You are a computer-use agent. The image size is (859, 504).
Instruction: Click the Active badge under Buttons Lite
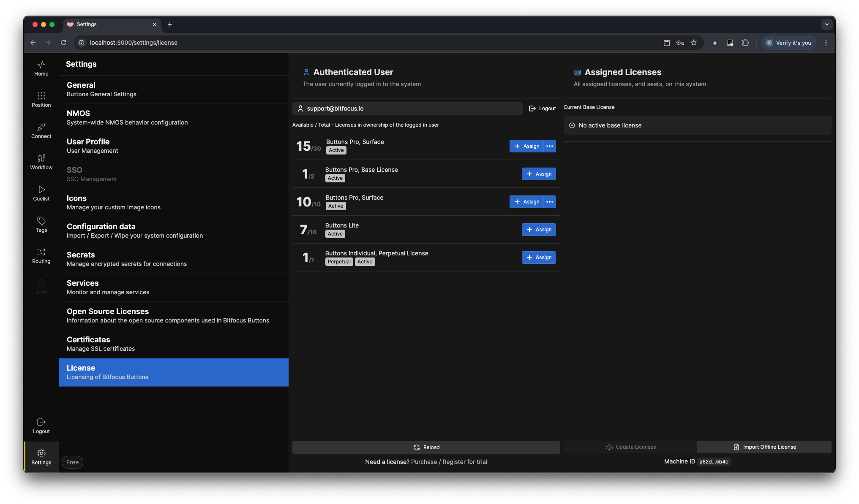point(335,234)
